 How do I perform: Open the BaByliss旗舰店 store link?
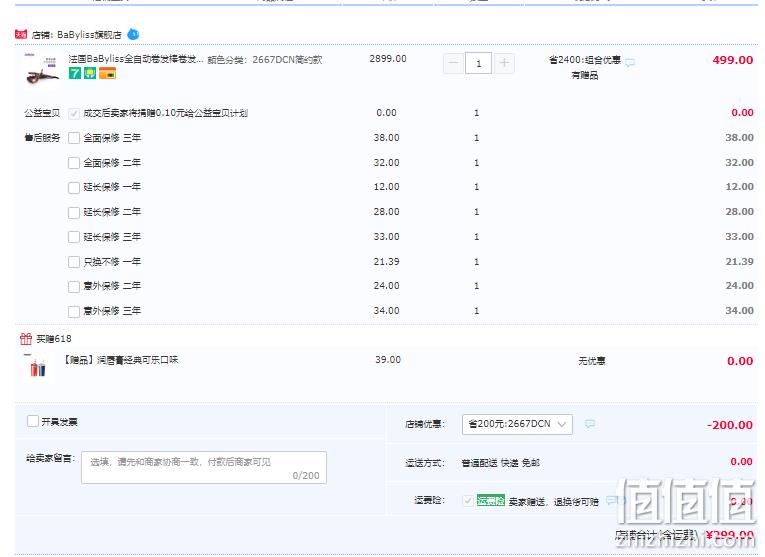pos(89,35)
